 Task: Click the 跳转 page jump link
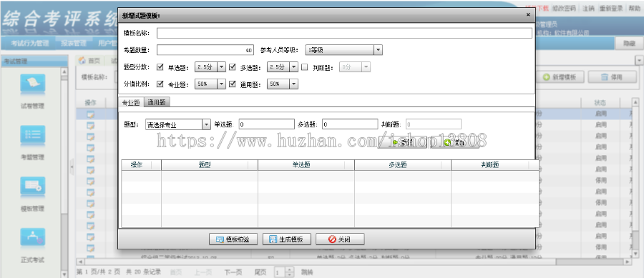tap(307, 272)
